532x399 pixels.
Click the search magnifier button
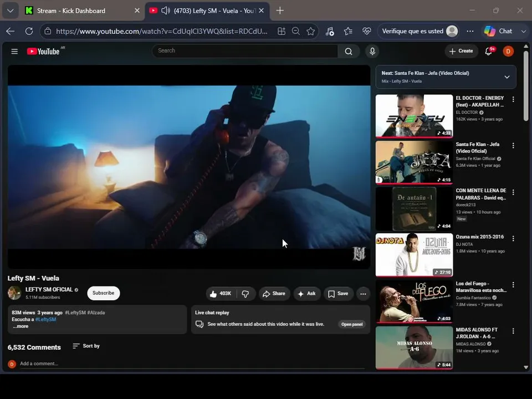point(349,51)
